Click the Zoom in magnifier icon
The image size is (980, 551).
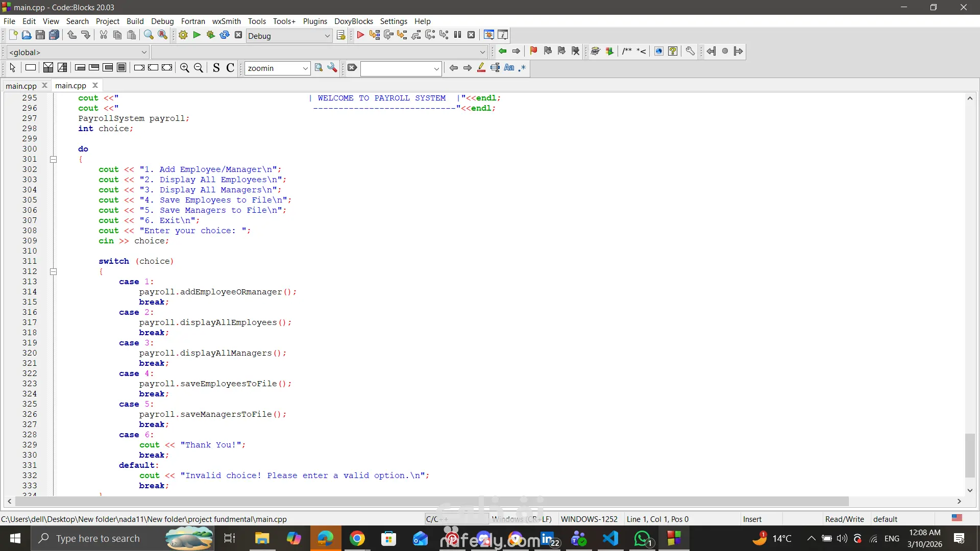[185, 68]
